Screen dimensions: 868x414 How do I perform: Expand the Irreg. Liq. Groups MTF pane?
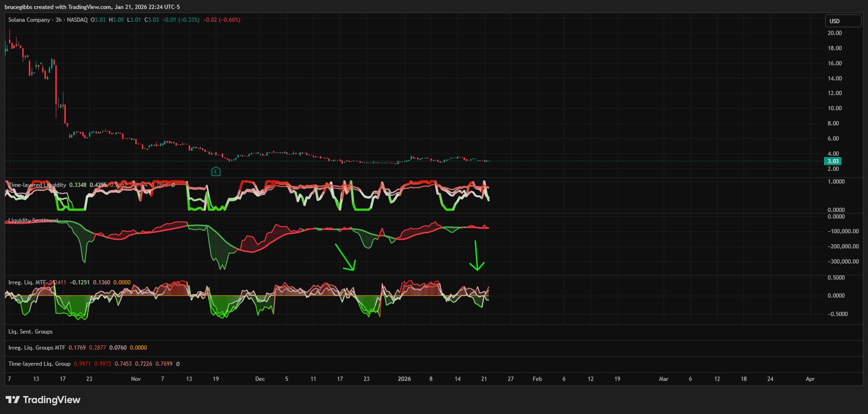pyautogui.click(x=37, y=348)
